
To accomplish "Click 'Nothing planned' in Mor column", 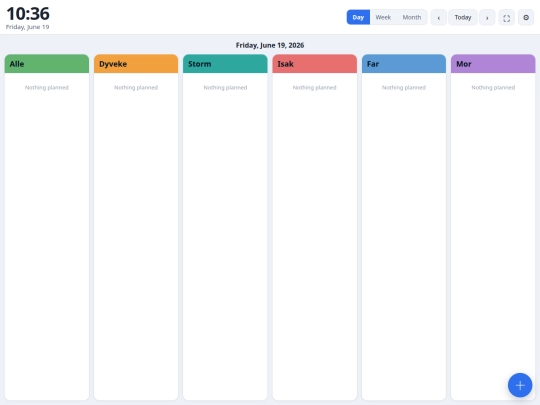I will coord(493,87).
